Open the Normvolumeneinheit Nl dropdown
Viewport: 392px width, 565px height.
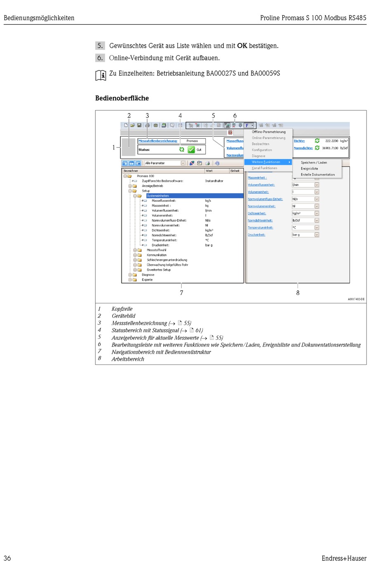(317, 206)
